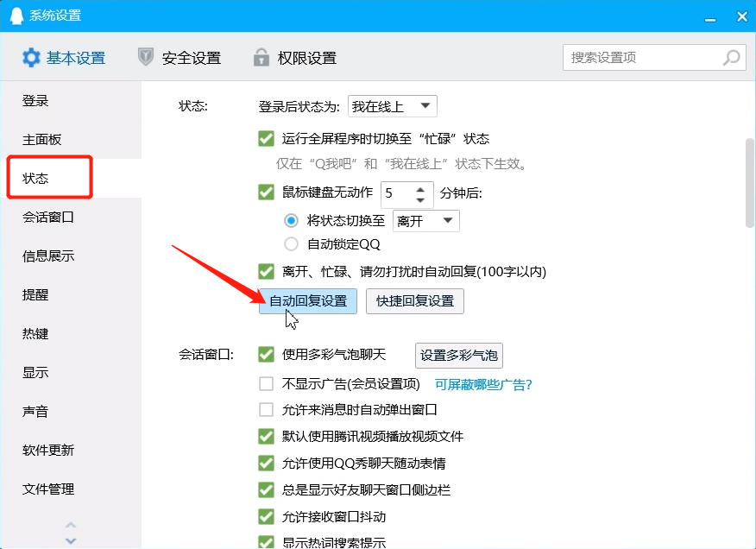756x549 pixels.
Task: Disable 运行全屏程序时切换为忙碌状态
Action: point(265,137)
